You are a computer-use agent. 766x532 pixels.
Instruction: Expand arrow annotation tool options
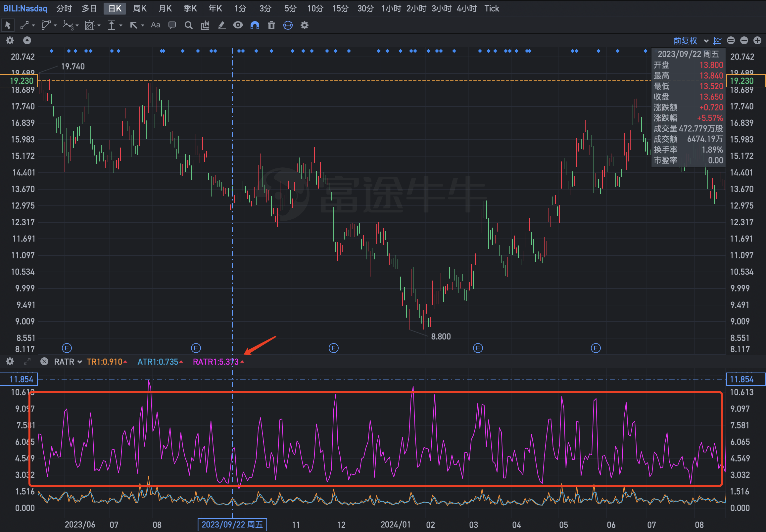point(142,25)
